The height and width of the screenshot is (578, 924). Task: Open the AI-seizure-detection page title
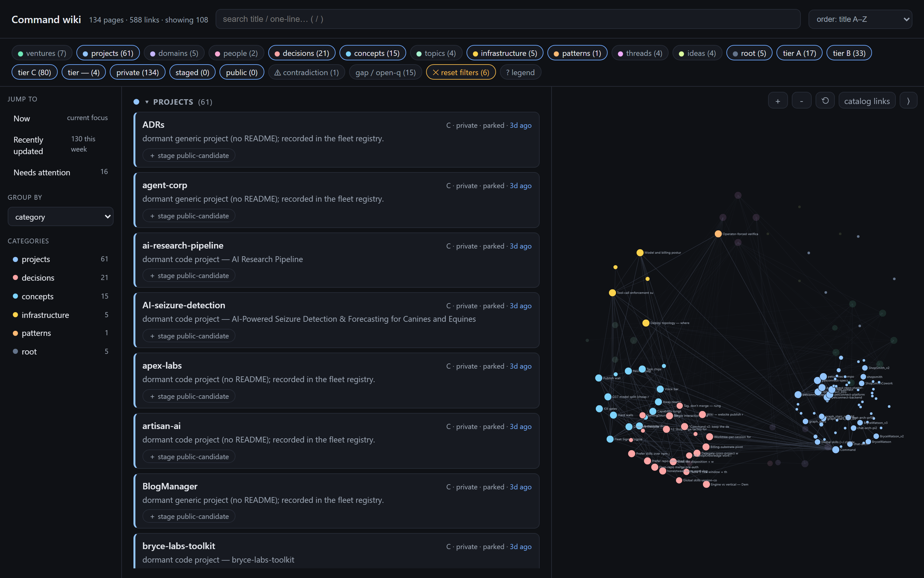tap(184, 305)
